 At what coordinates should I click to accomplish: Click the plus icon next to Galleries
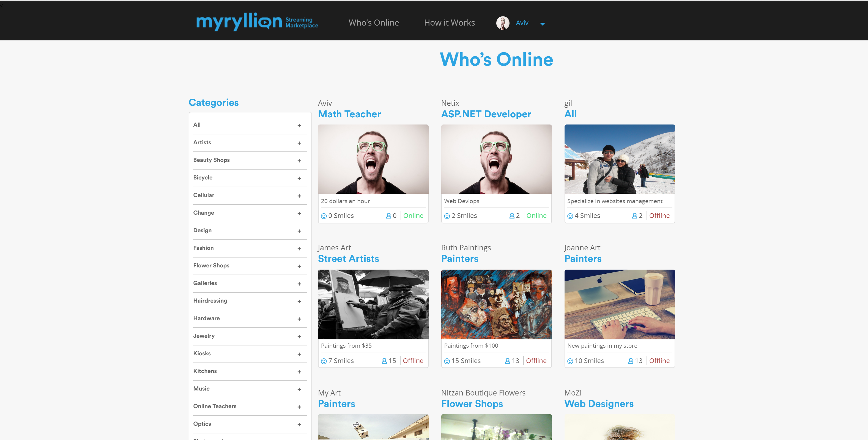point(299,284)
